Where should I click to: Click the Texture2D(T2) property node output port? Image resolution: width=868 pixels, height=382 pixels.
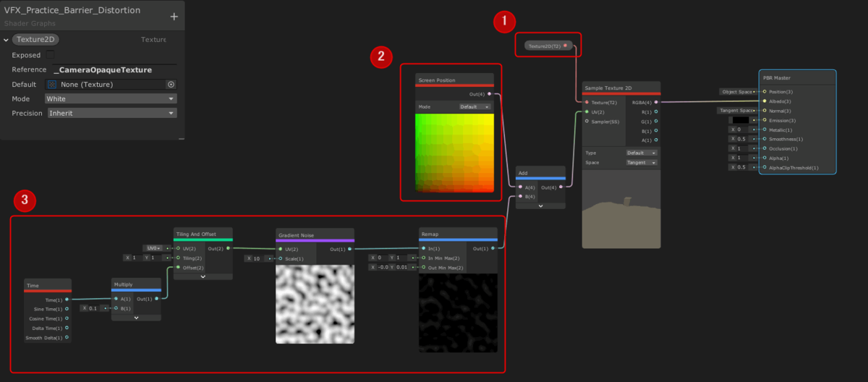point(566,46)
